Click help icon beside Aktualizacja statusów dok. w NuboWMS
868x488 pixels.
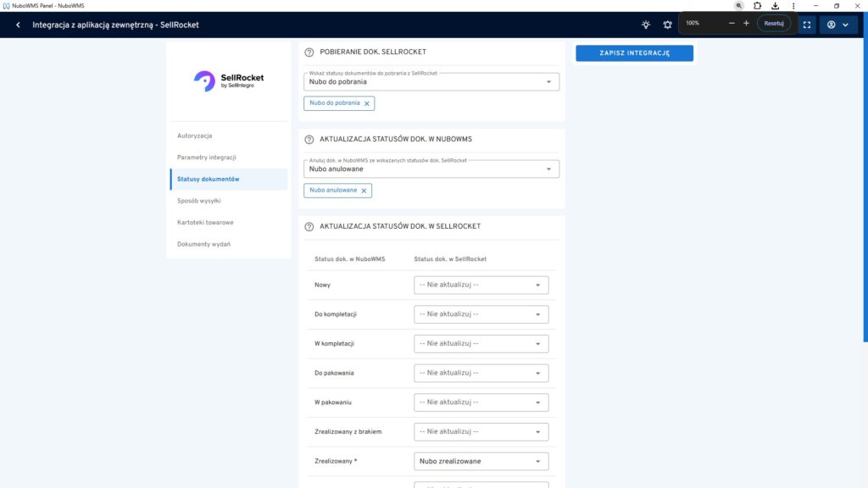[309, 140]
